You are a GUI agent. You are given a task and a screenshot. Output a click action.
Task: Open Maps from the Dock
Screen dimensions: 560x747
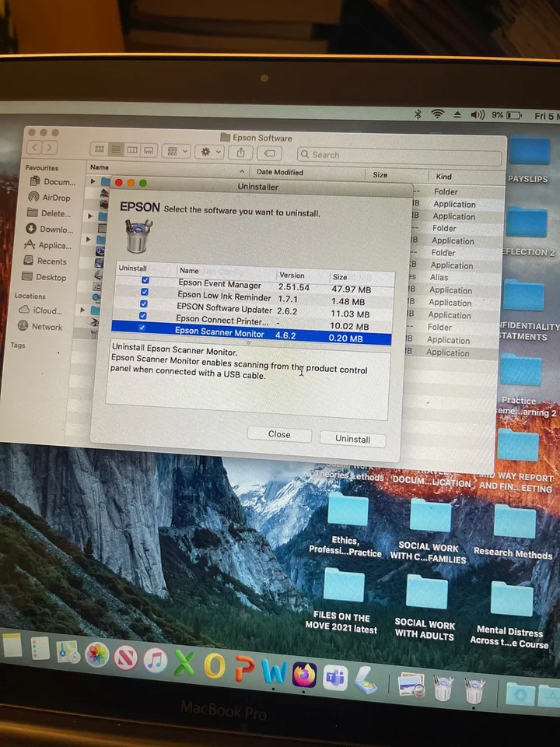[x=68, y=652]
